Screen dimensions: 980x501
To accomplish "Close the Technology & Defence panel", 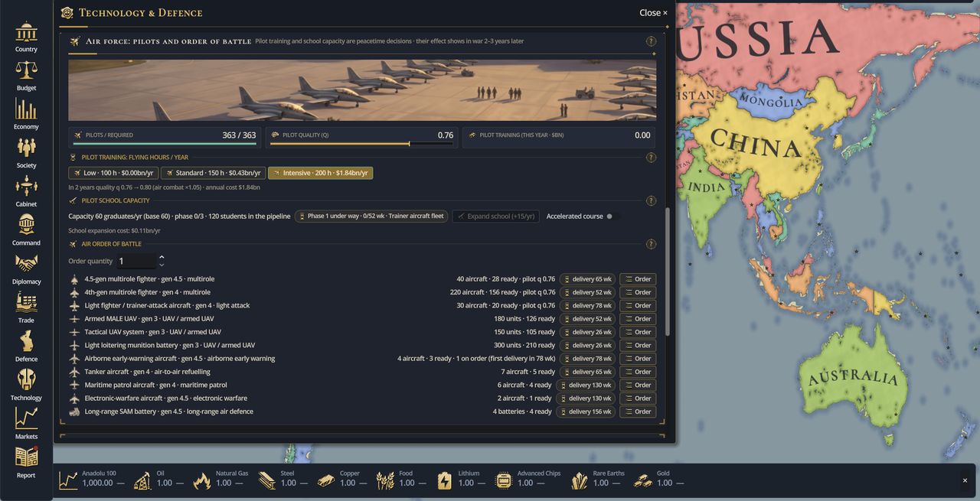I will click(x=653, y=13).
